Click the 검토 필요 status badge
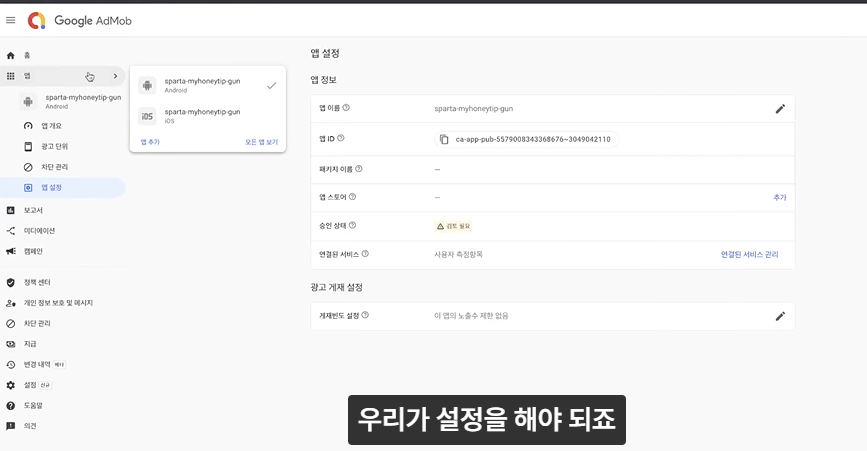Image resolution: width=867 pixels, height=451 pixels. (x=453, y=226)
